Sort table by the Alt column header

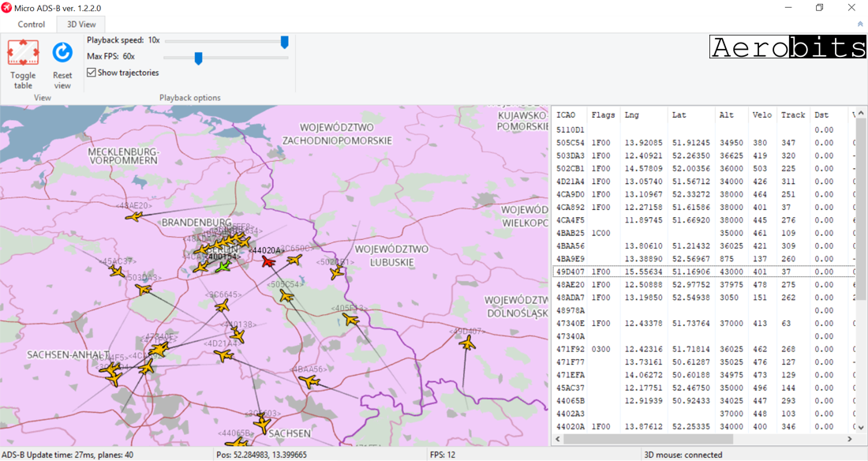(x=726, y=115)
